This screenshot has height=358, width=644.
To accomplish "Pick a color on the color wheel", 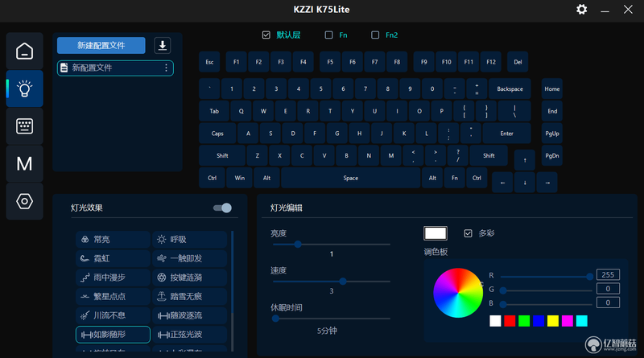I will 458,293.
